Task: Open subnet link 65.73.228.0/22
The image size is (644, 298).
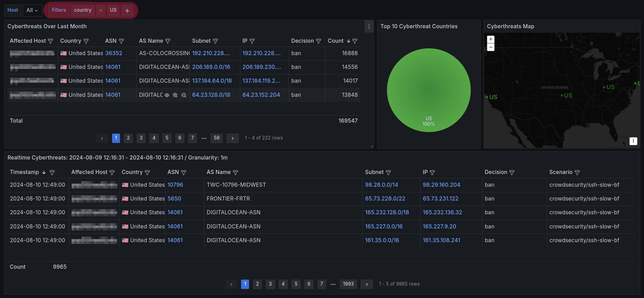Action: 385,199
